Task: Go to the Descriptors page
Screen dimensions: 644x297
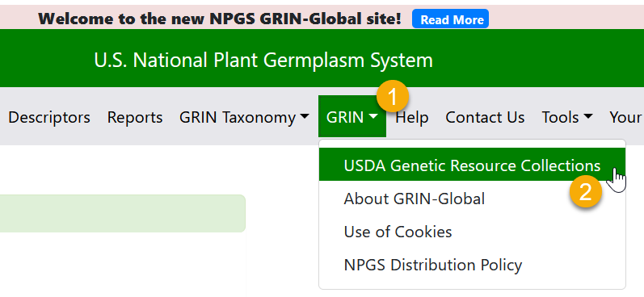Action: point(49,118)
